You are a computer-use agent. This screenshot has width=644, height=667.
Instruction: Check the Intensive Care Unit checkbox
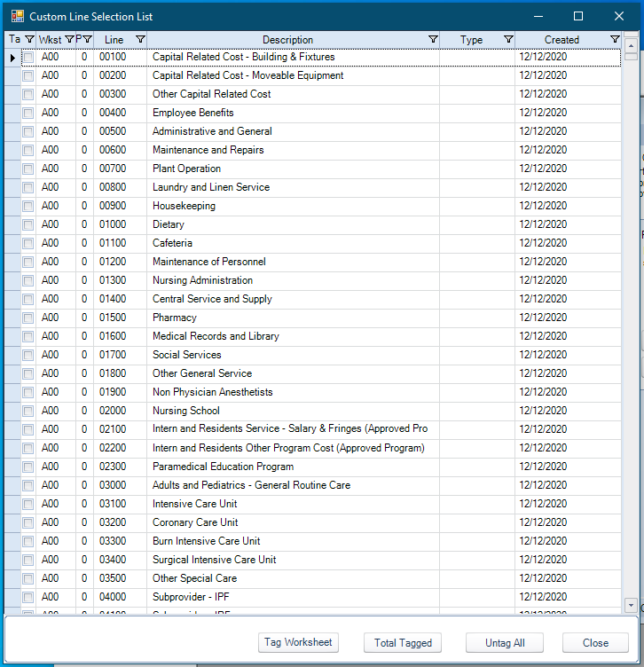28,504
